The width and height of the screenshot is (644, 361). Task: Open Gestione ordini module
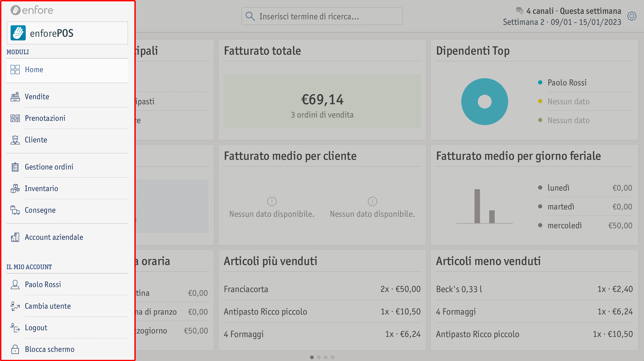pos(67,167)
